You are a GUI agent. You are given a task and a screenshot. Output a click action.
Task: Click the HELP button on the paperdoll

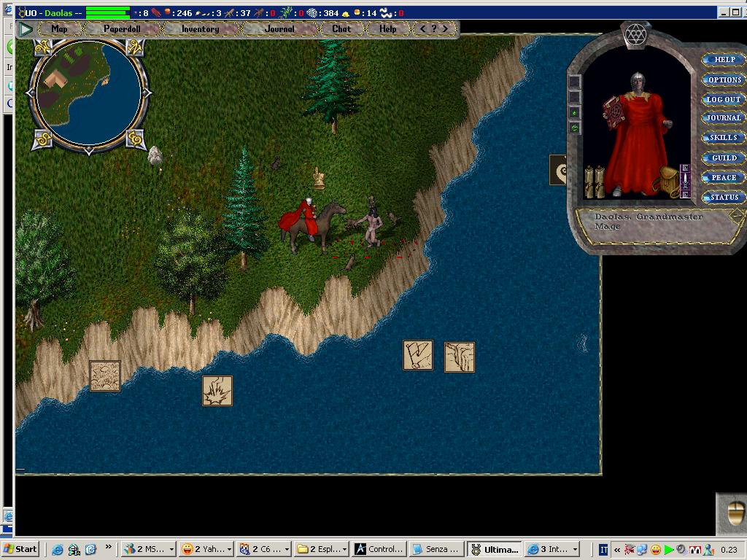(x=724, y=60)
